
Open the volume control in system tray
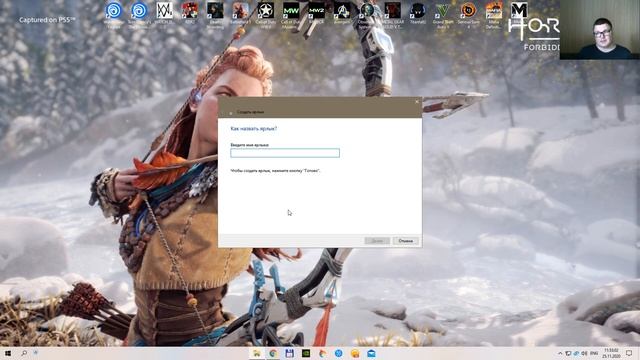click(584, 353)
